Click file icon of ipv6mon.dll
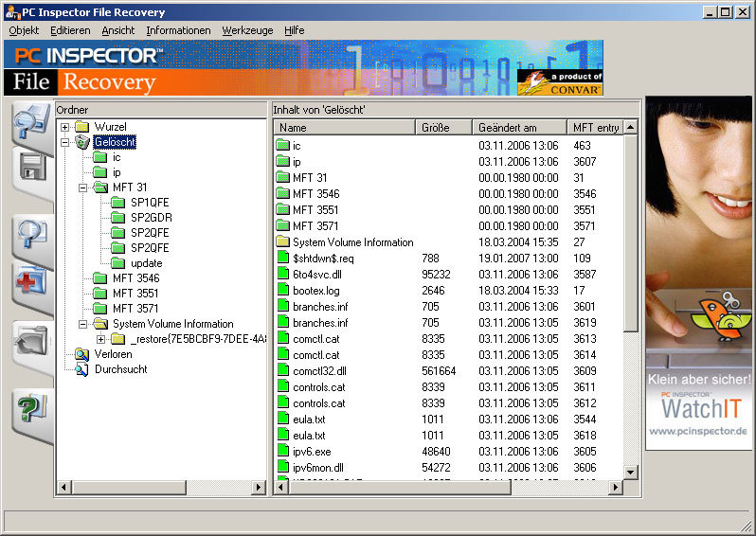The image size is (756, 536). 283,467
